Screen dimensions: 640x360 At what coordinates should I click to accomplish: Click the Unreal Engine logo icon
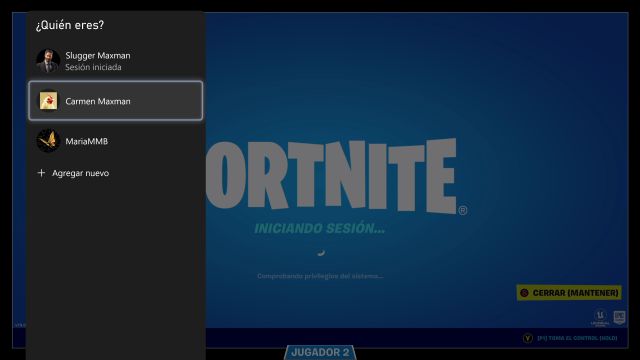pos(600,318)
